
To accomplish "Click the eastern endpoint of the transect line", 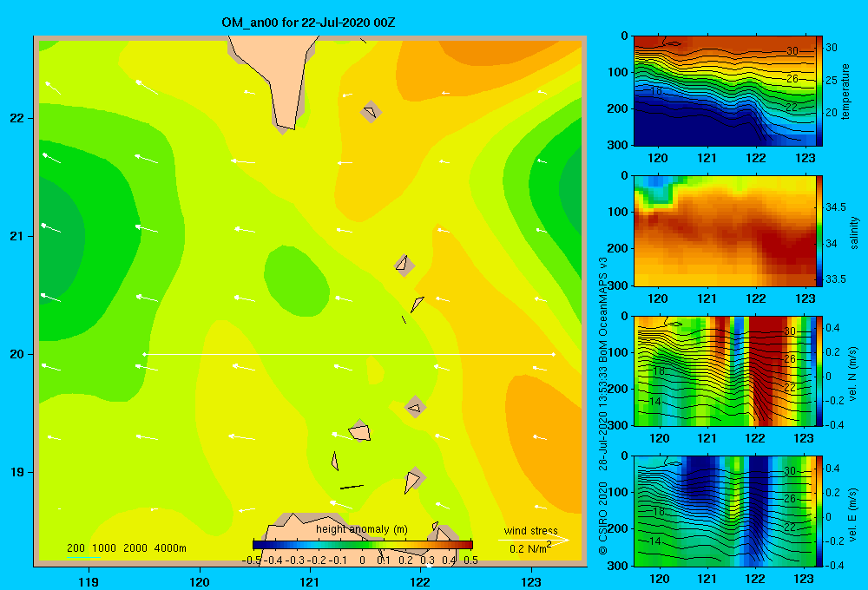I will coord(554,354).
